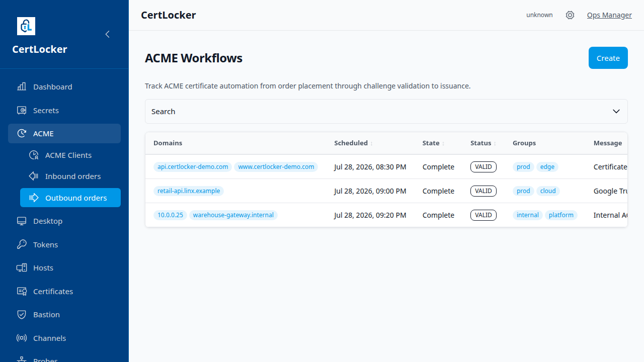This screenshot has width=644, height=362.
Task: Sort by the Scheduled column header
Action: (354, 143)
